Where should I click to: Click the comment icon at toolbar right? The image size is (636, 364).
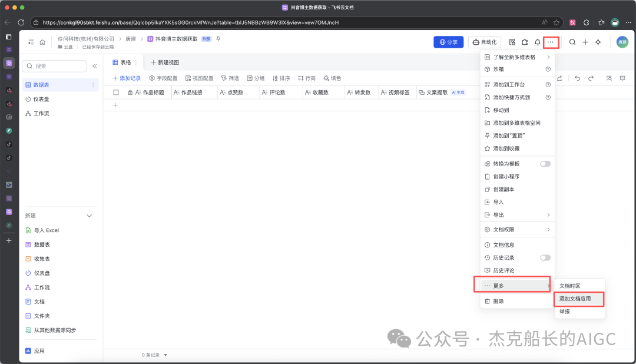point(622,78)
